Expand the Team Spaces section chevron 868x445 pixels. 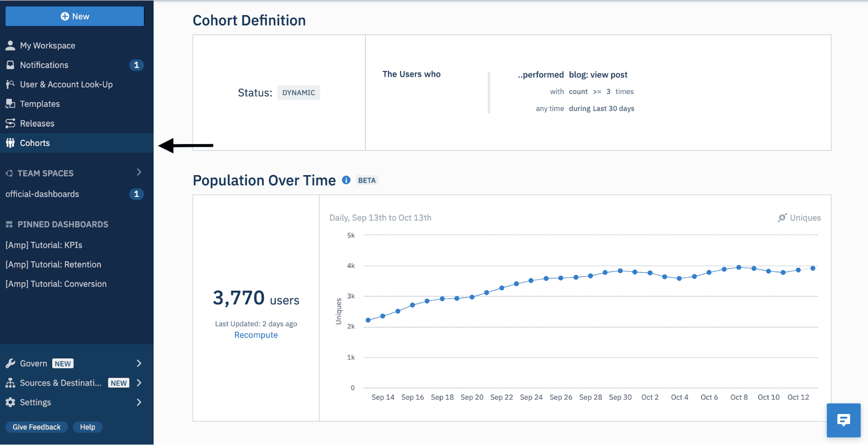tap(139, 172)
